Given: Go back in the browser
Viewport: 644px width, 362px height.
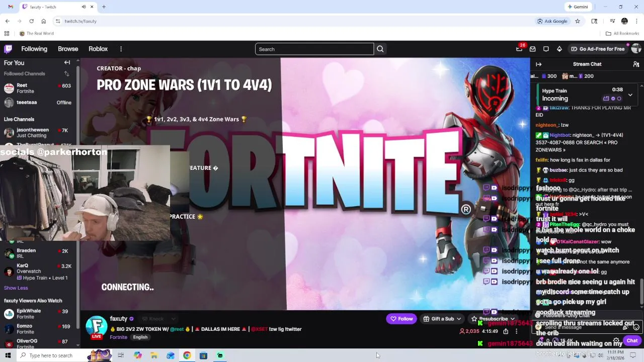Looking at the screenshot, I should click(x=7, y=21).
